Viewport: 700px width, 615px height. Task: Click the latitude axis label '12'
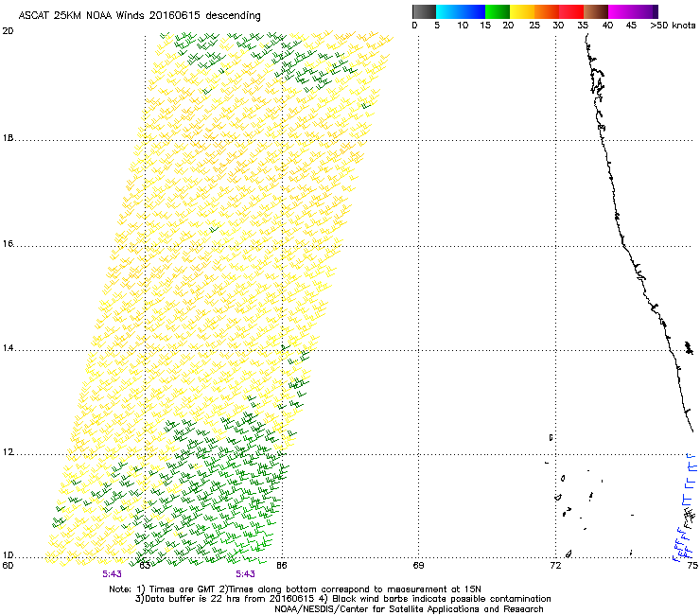click(8, 452)
